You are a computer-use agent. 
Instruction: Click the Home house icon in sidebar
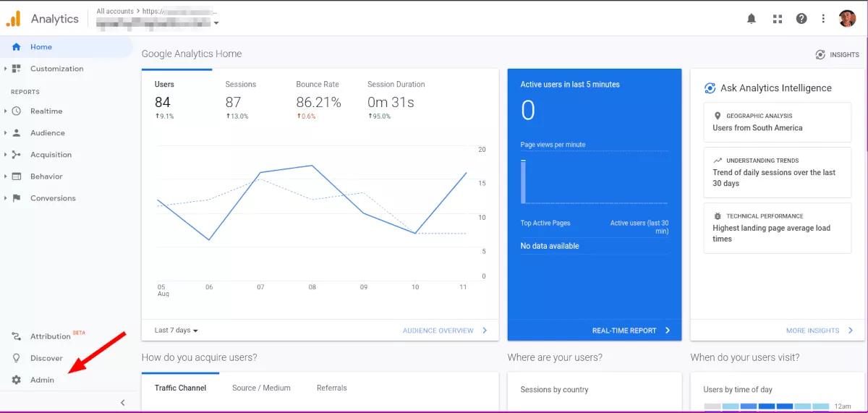pos(17,47)
